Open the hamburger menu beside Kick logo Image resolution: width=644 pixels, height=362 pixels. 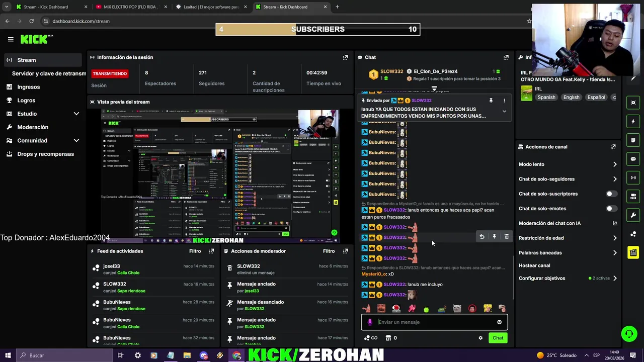click(x=11, y=39)
